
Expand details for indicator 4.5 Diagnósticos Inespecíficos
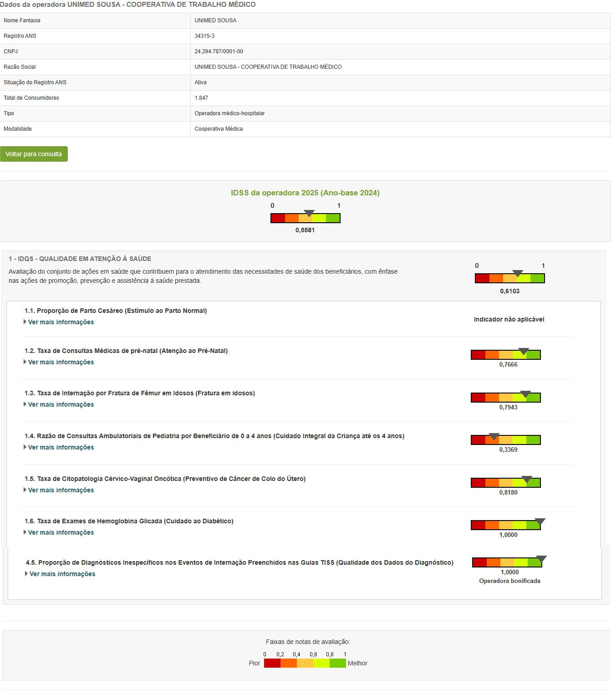62,574
